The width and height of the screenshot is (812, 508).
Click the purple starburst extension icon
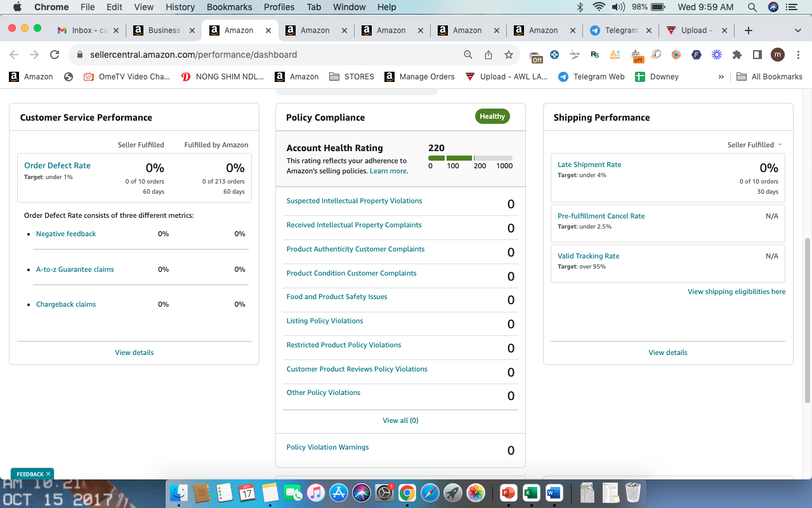point(717,55)
